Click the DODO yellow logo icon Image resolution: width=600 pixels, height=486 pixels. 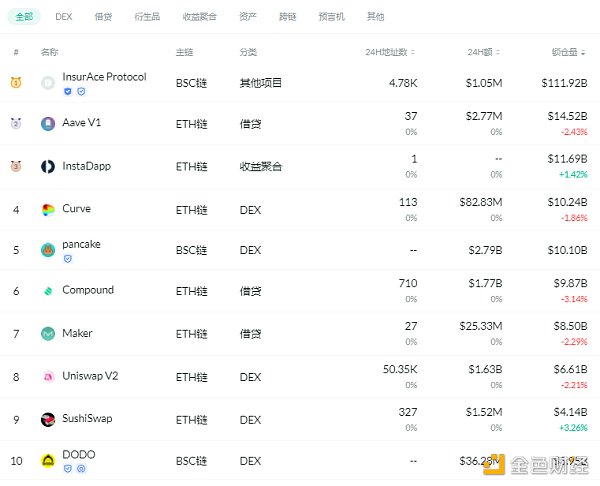47,460
